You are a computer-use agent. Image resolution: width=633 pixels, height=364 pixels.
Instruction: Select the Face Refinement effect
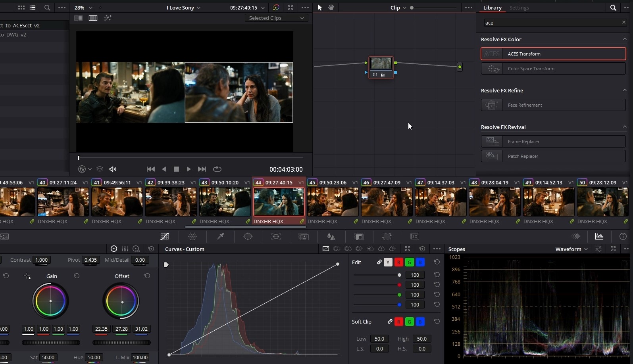click(553, 105)
